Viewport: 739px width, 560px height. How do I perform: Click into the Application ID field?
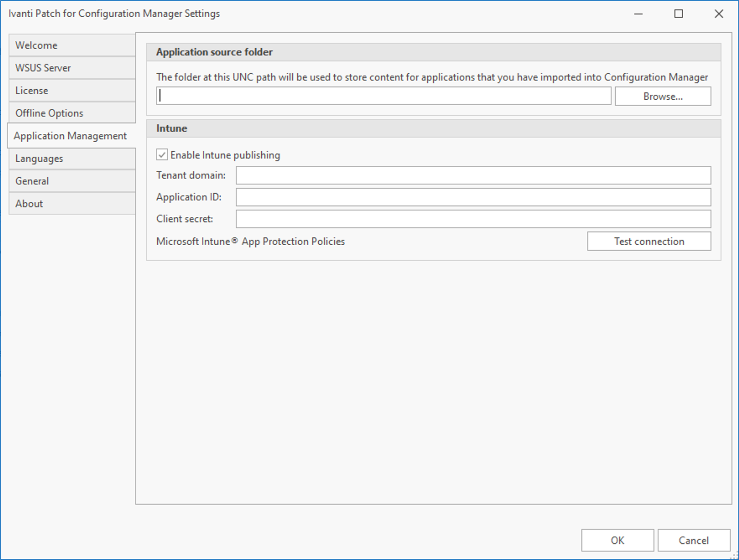[473, 197]
